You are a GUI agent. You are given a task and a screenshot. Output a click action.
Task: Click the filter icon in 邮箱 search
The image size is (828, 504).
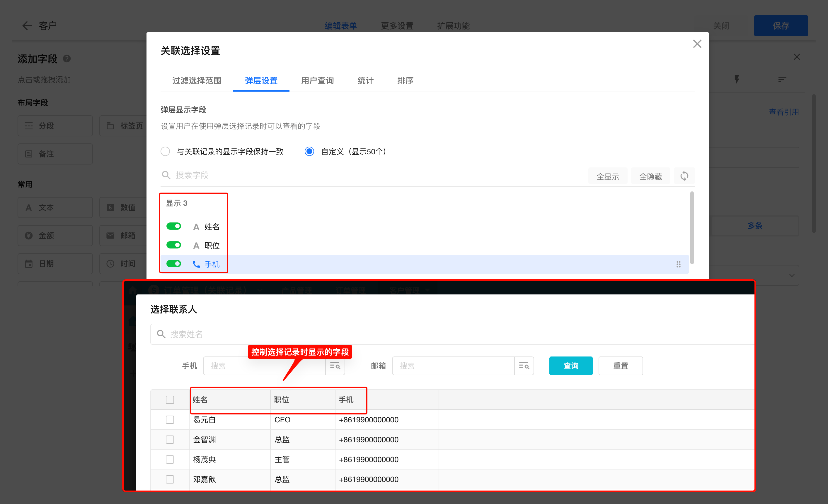pyautogui.click(x=524, y=366)
